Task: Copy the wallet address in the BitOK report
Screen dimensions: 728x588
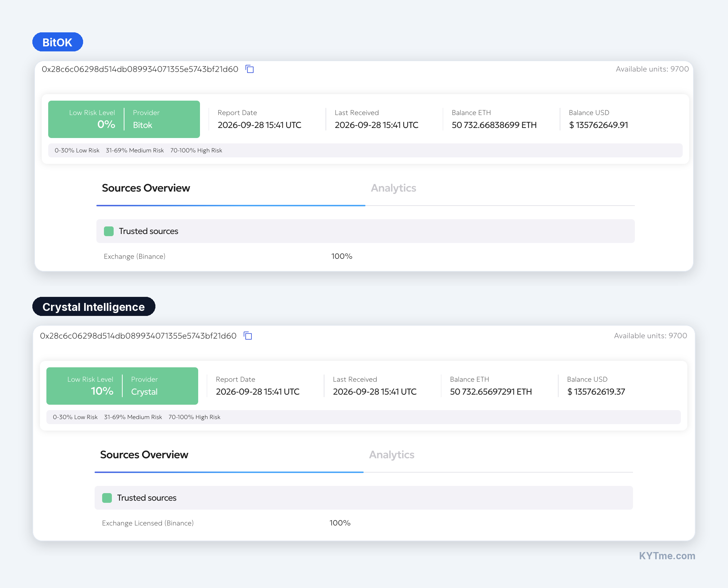Action: coord(250,69)
